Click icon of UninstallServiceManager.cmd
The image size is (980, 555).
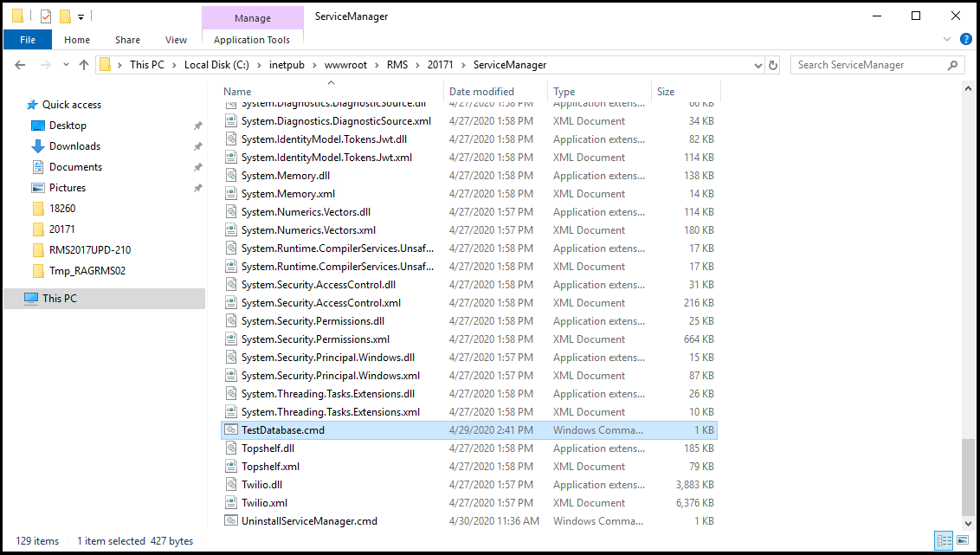tap(231, 520)
